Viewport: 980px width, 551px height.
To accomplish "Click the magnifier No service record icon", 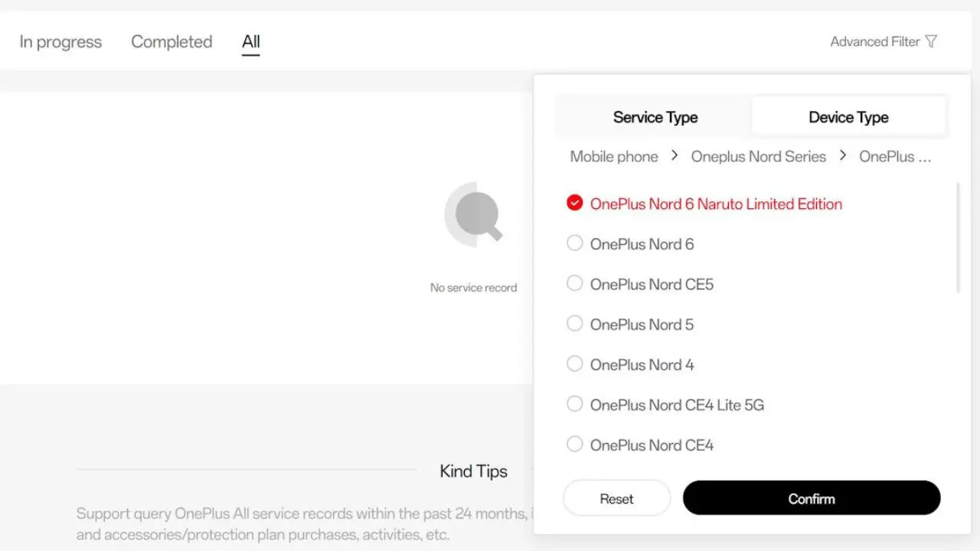I will 474,214.
